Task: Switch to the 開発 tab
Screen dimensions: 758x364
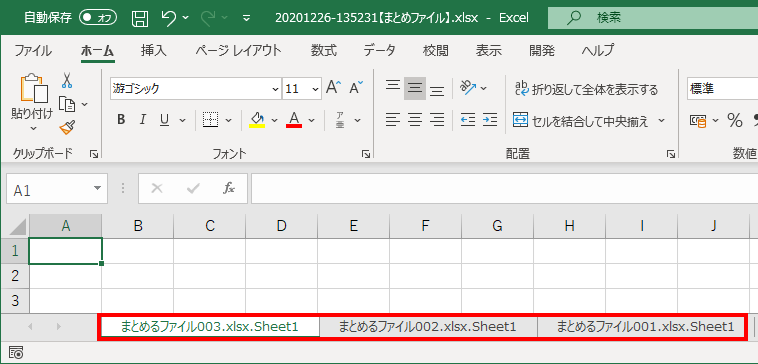Action: coord(542,50)
